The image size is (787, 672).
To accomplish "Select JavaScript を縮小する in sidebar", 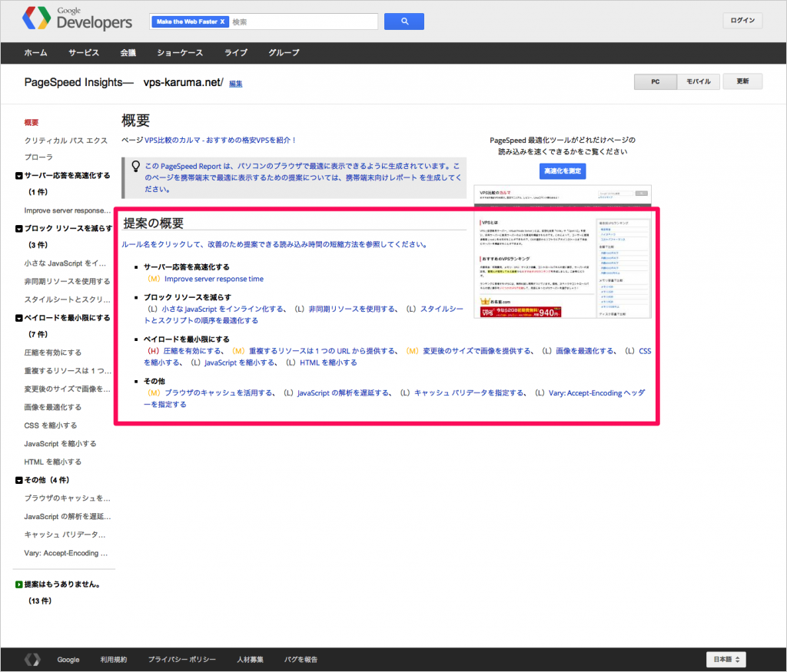I will [x=60, y=443].
